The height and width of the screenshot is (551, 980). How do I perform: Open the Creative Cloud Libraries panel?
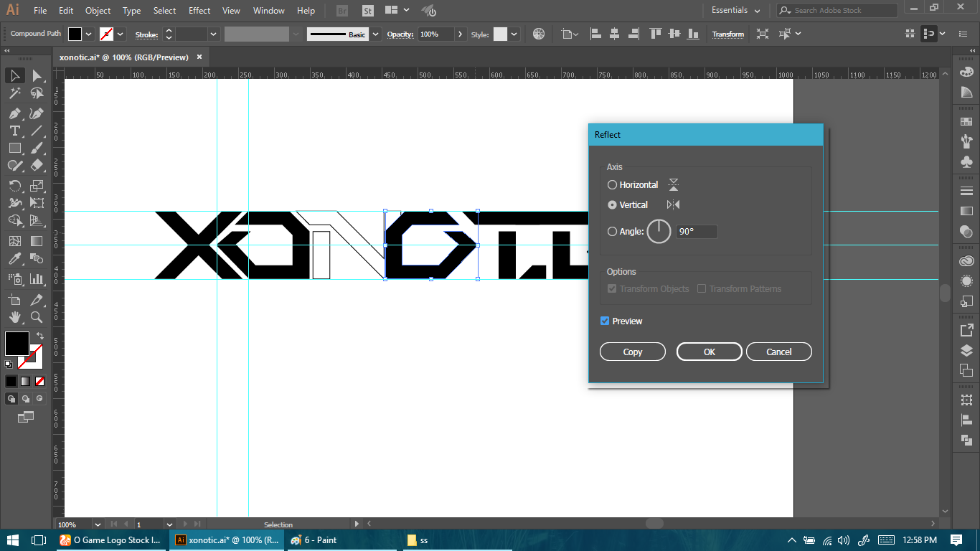pyautogui.click(x=966, y=261)
